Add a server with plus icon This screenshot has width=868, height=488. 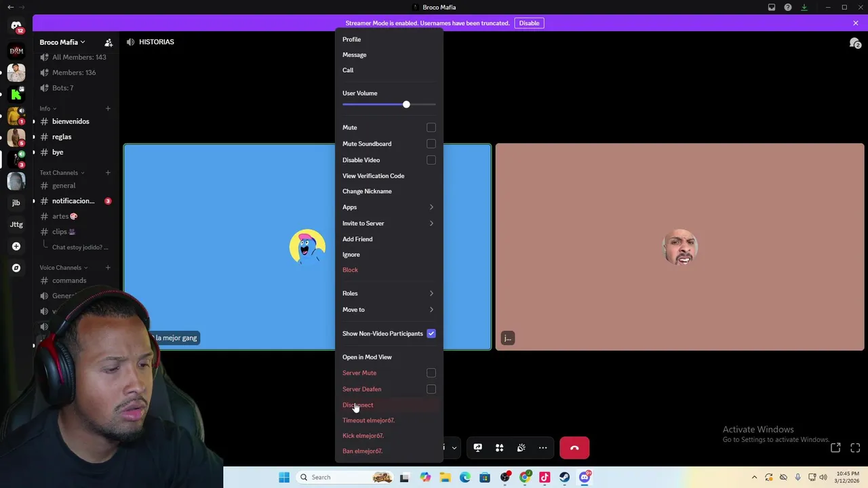(16, 246)
